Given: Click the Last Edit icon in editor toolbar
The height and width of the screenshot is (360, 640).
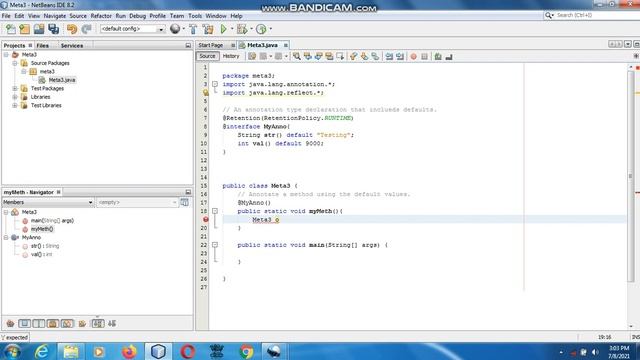Looking at the screenshot, I should (252, 56).
